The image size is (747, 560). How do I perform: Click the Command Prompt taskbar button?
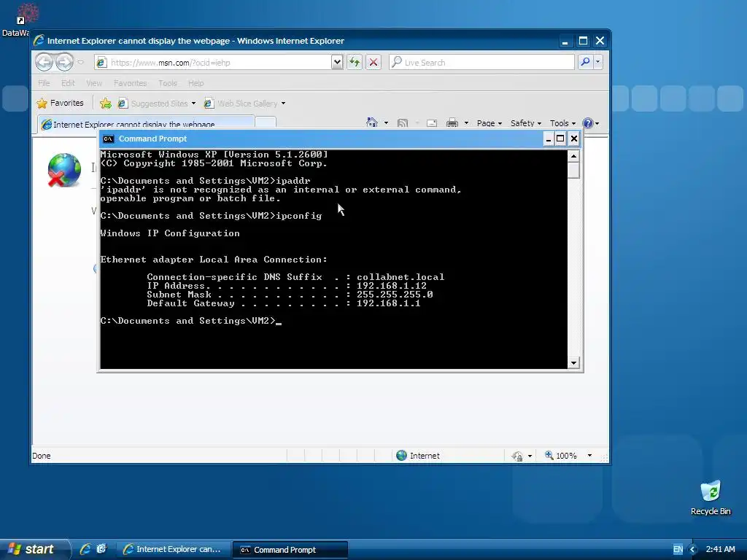tap(290, 550)
